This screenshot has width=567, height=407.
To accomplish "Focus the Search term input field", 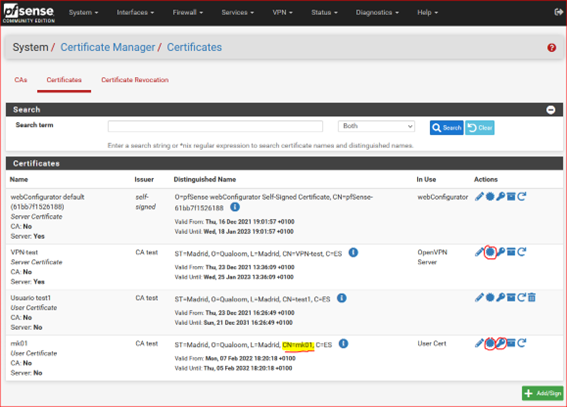I will click(215, 126).
